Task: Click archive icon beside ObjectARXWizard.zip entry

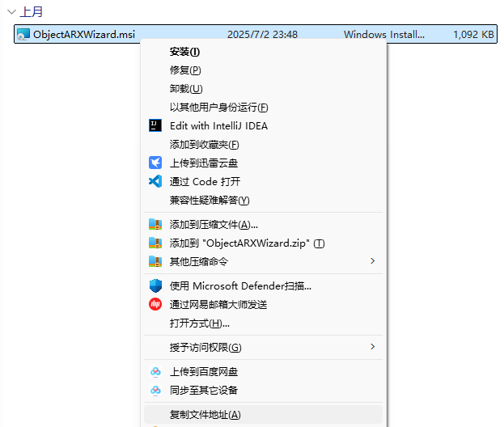Action: (x=155, y=243)
